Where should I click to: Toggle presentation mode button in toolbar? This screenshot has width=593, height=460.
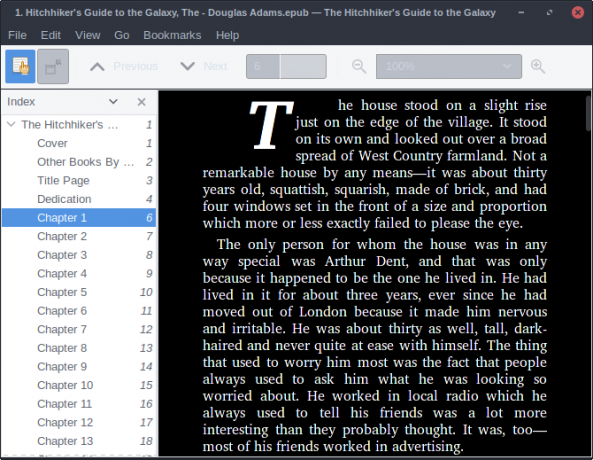click(53, 66)
